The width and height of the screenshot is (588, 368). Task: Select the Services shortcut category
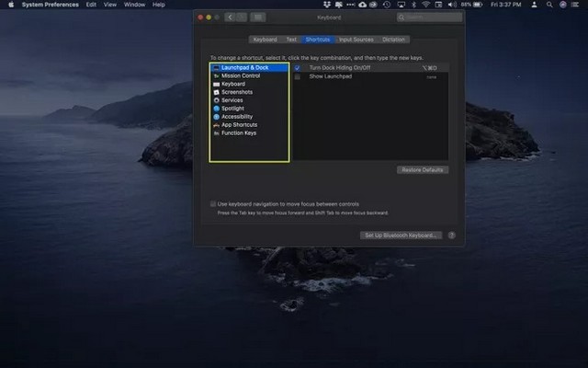249,100
